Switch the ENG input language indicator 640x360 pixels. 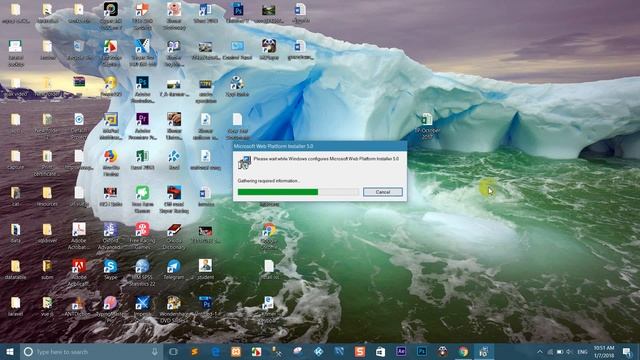tap(582, 351)
